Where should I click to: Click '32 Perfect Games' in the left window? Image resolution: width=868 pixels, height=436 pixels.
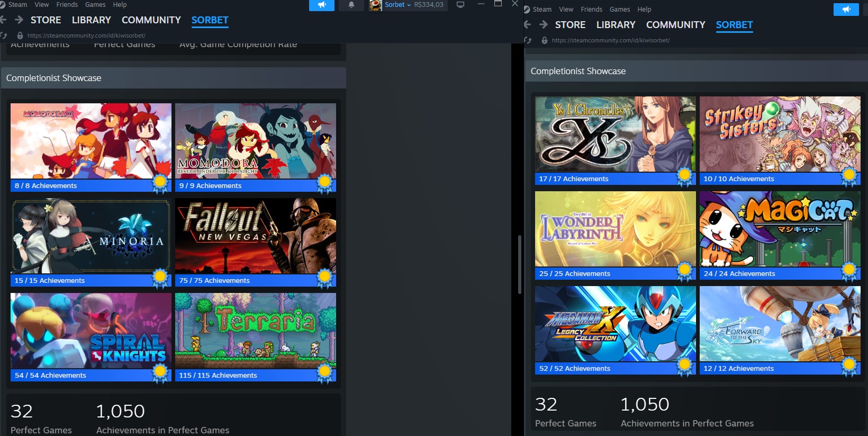click(x=41, y=419)
